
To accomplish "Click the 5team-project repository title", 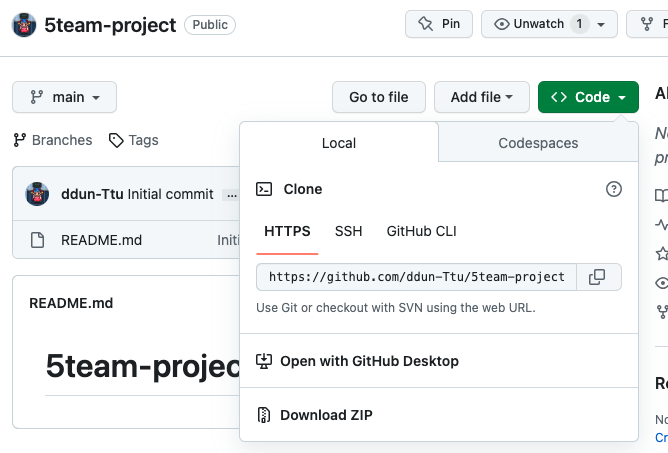I will point(110,25).
